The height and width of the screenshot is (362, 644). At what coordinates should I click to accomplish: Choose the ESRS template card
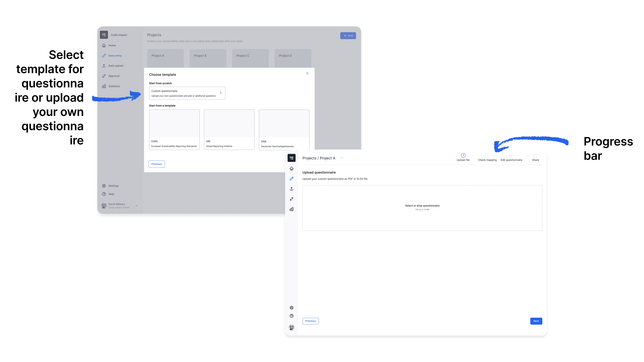tap(175, 130)
